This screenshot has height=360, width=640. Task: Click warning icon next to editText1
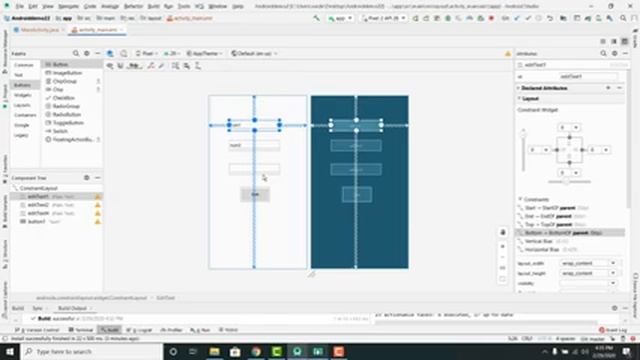click(98, 197)
